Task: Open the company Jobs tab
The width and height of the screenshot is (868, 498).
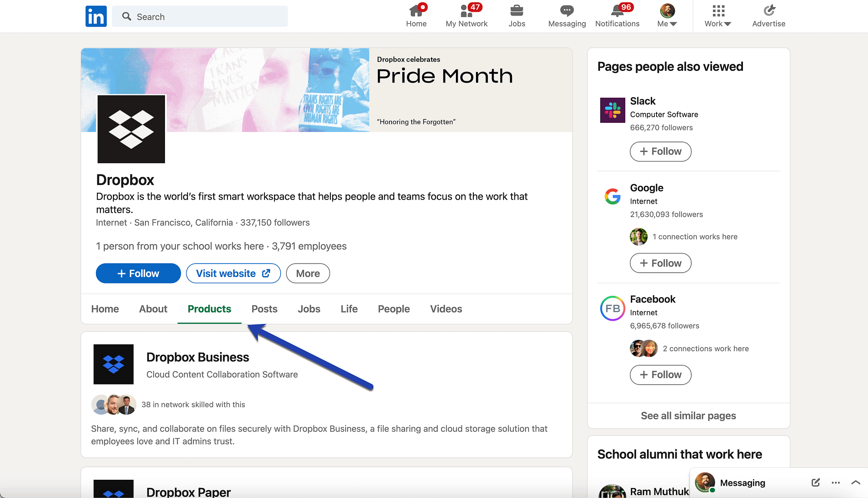Action: (x=309, y=309)
